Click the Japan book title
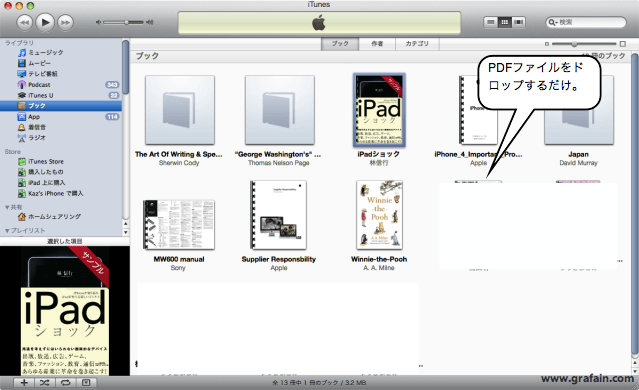Viewport: 639px width, 390px height. click(578, 154)
